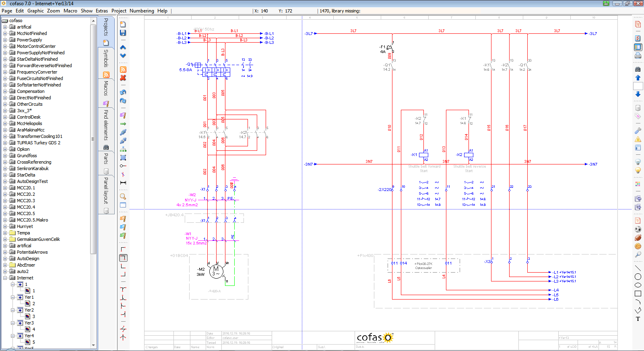Select CrossReferencing in project tree
Viewport: 644px width, 351px height.
click(x=34, y=162)
